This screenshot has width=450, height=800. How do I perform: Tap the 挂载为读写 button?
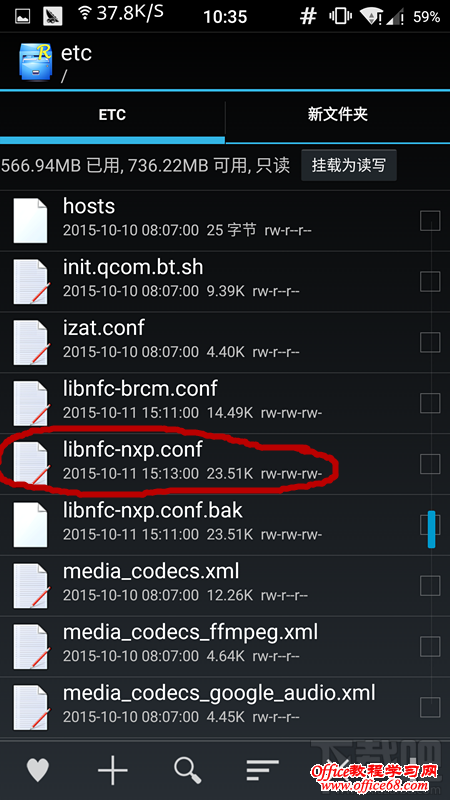coord(348,165)
